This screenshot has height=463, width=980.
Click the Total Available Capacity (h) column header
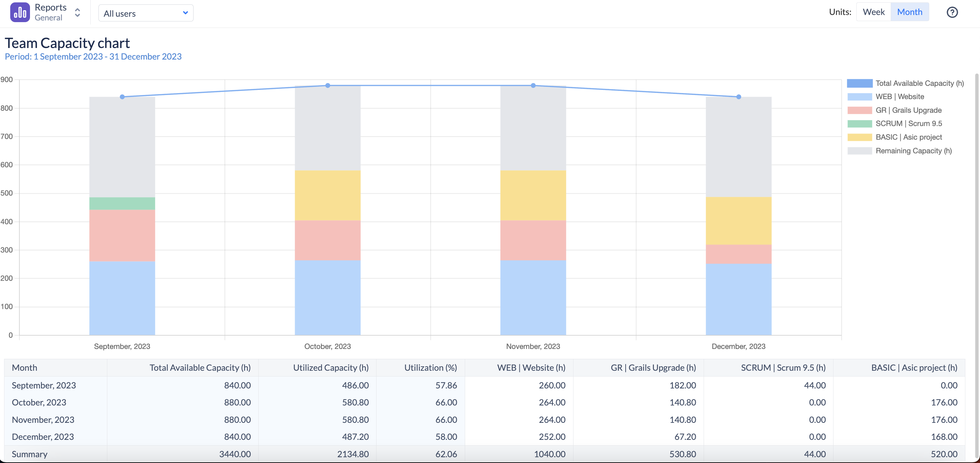(x=200, y=368)
